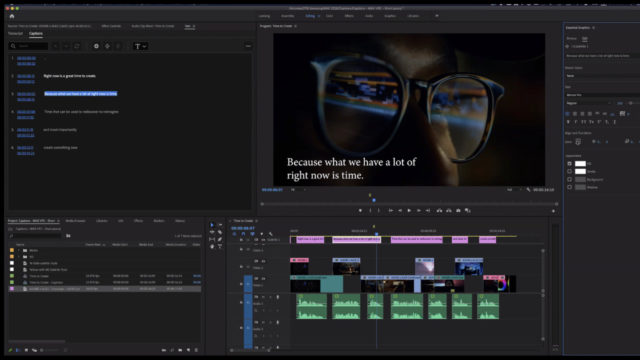Toggle Snap magnet in timeline
This screenshot has width=640, height=360.
[x=243, y=234]
